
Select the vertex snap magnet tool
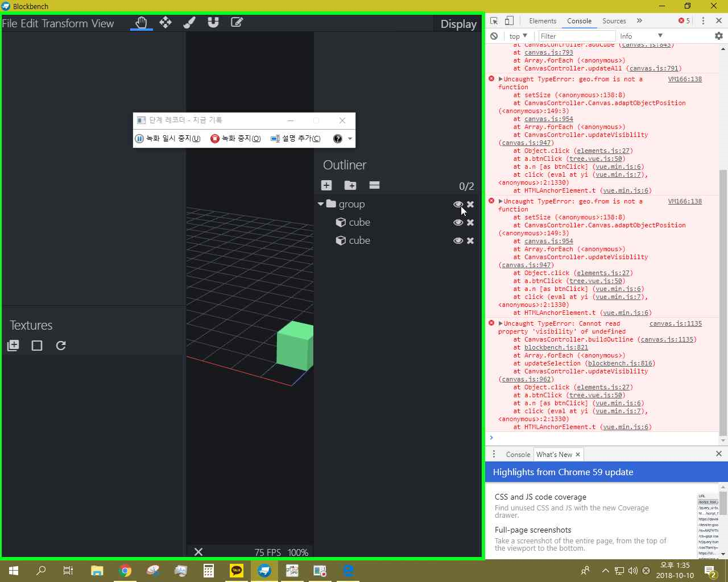[213, 22]
